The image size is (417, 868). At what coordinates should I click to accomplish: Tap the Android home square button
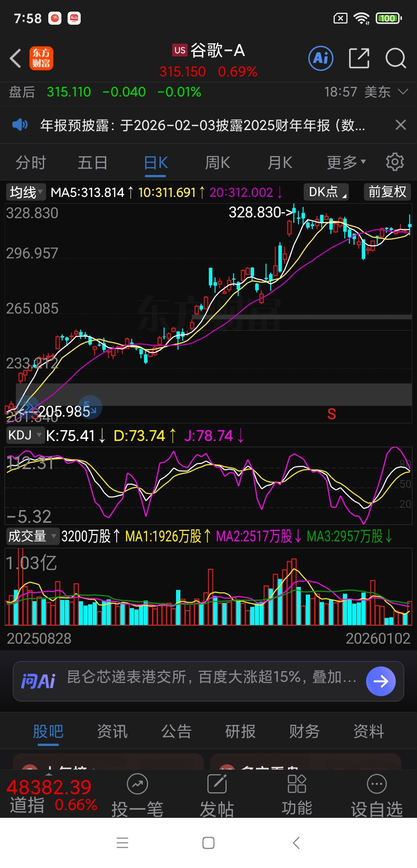tap(208, 843)
